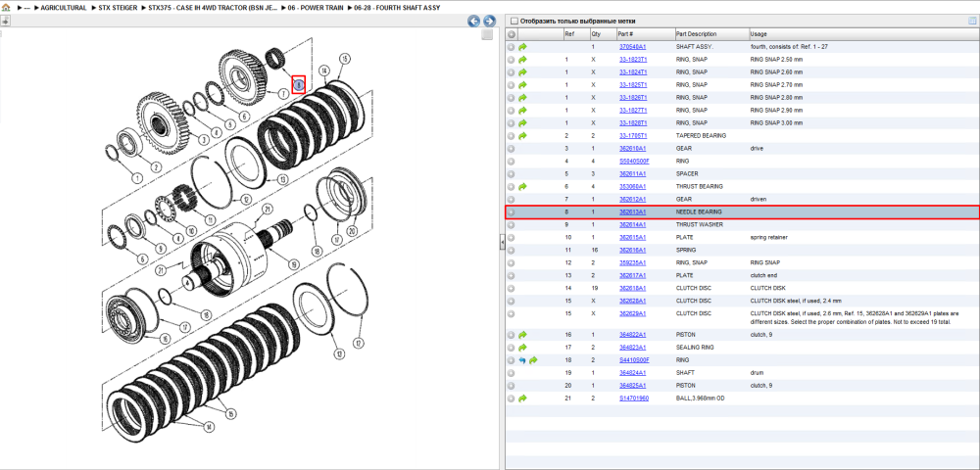Click the green arrow for SHAFT ASSY. row
This screenshot has height=470, width=980.
click(x=522, y=47)
